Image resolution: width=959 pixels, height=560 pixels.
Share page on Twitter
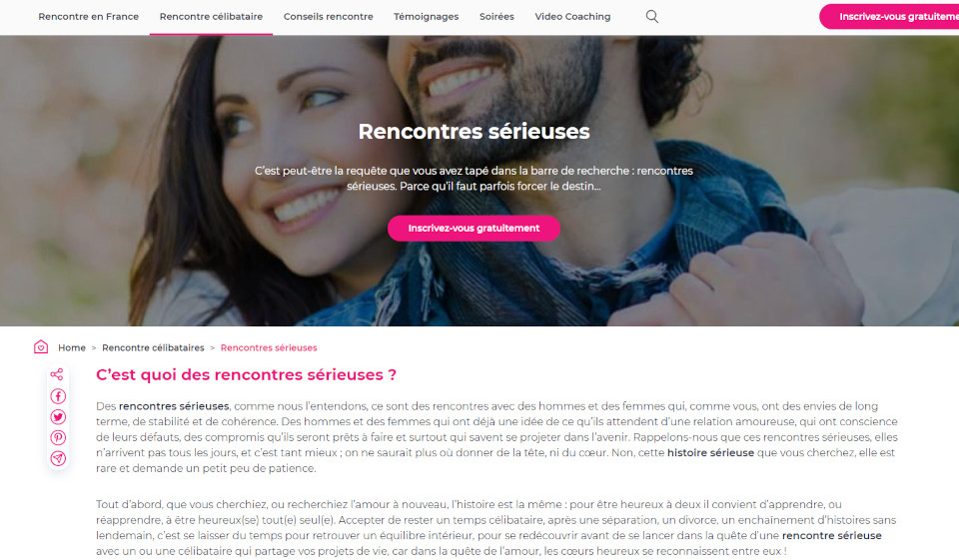(x=58, y=417)
